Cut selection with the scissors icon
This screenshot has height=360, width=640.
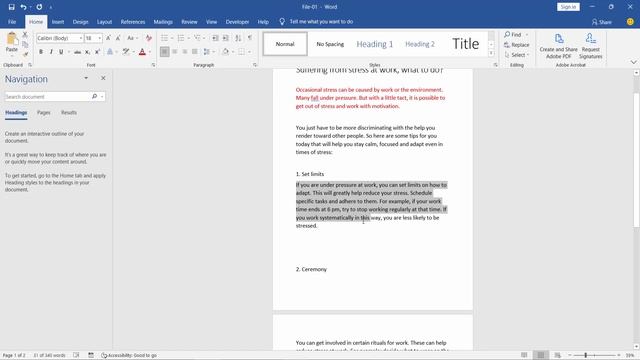pyautogui.click(x=25, y=35)
